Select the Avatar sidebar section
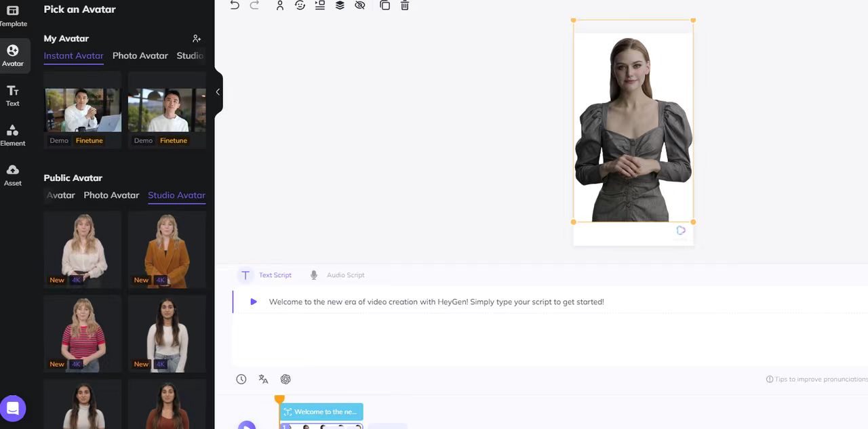 point(13,56)
